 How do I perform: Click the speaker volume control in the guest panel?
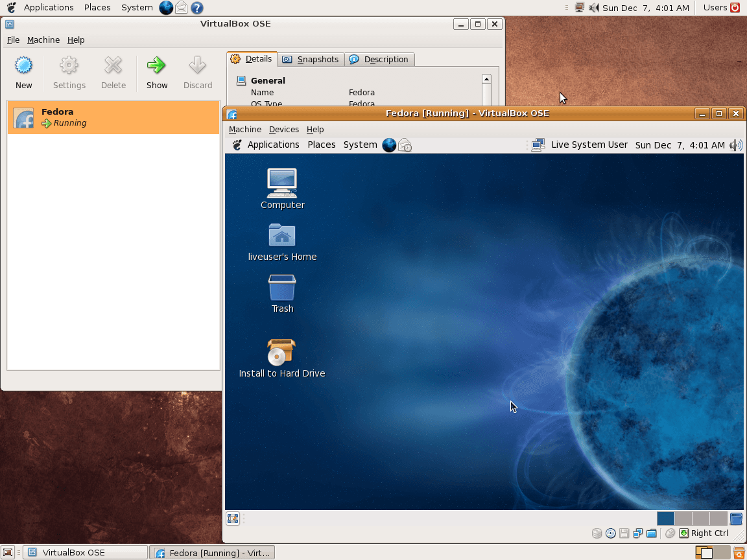(736, 145)
